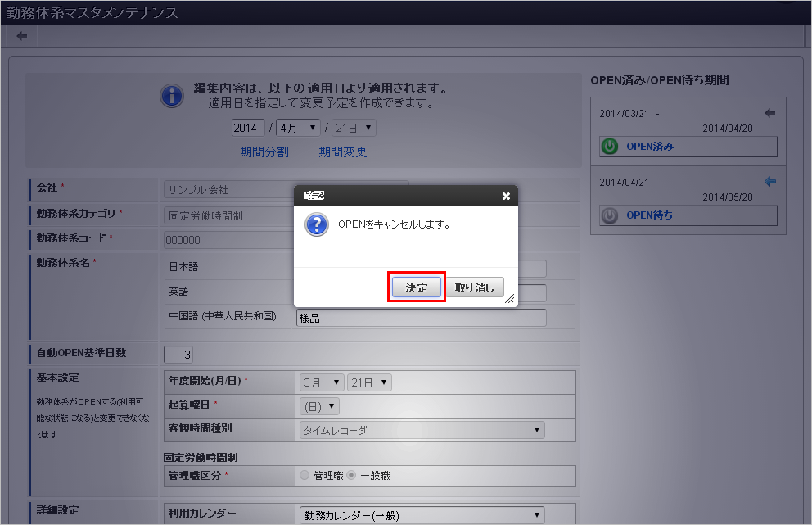The height and width of the screenshot is (525, 812).
Task: Click gray arrow beside 2014/03/21 period
Action: 770,112
